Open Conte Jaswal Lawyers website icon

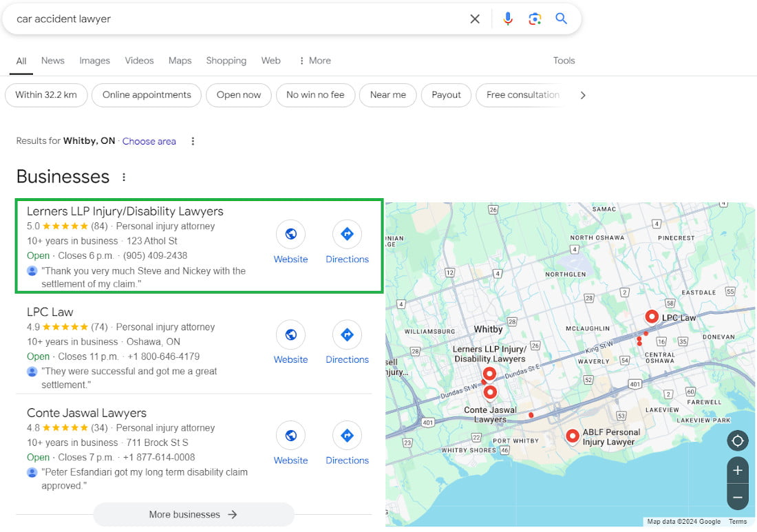[290, 436]
